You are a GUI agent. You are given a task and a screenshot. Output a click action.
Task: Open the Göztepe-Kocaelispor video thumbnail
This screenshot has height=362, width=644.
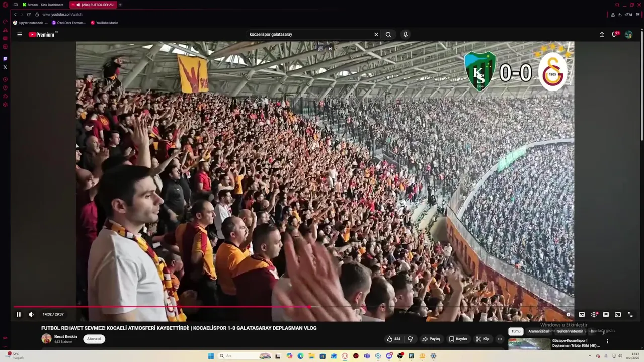pos(529,344)
